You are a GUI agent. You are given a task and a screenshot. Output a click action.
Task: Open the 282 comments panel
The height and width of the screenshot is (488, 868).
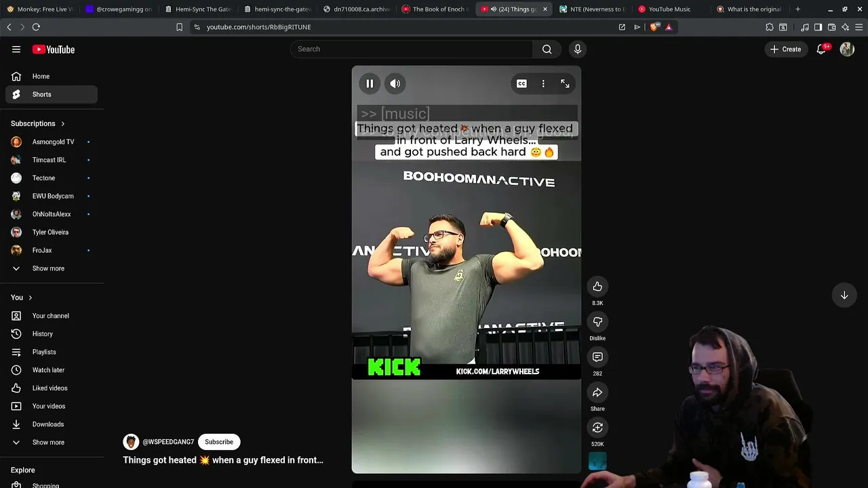(597, 357)
